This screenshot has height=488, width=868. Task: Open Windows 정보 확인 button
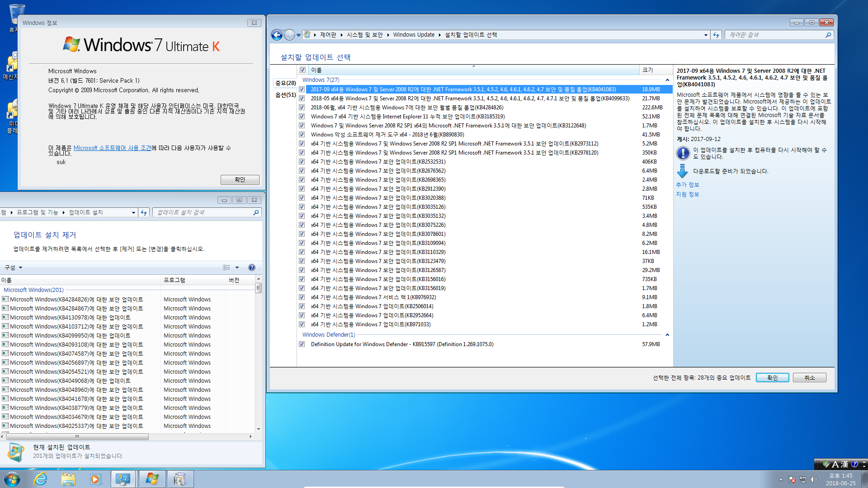238,179
